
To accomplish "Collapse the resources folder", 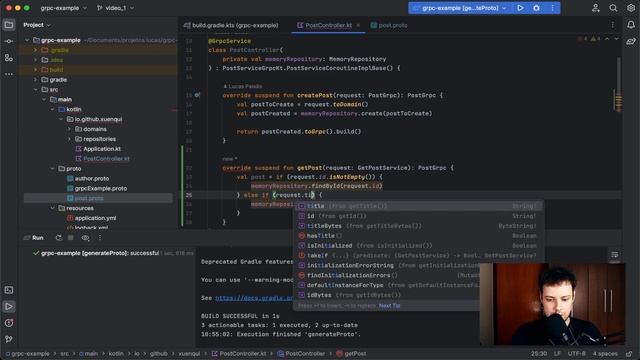I will point(53,208).
